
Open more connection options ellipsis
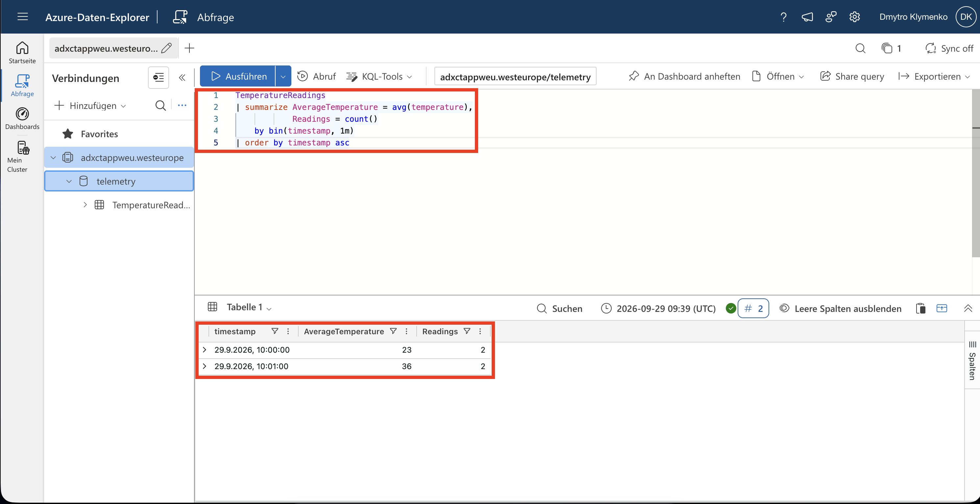[x=182, y=106]
